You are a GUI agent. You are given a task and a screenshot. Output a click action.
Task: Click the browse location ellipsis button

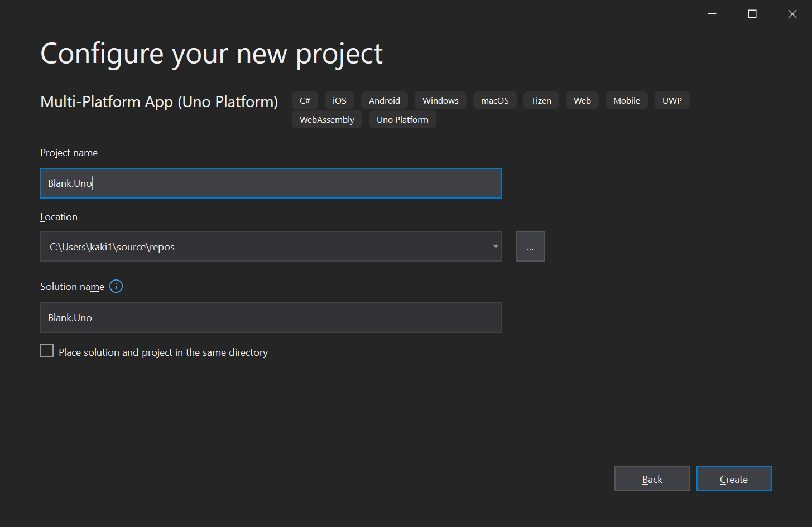530,246
